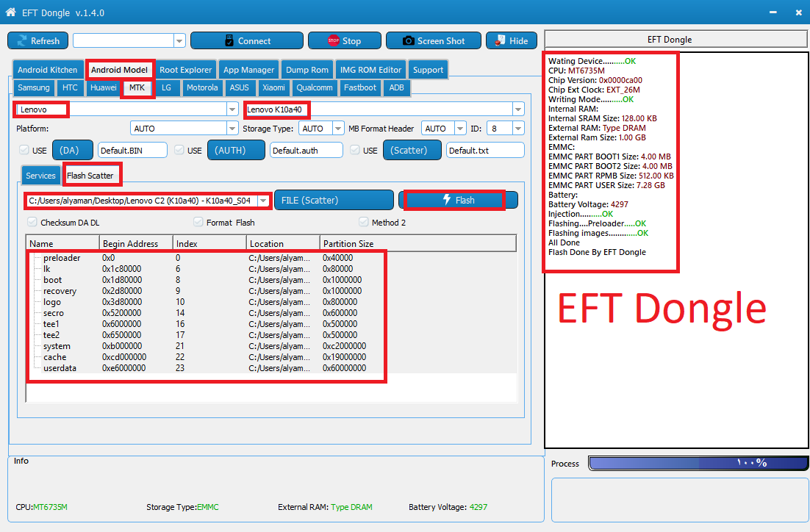Open the App Manager tab
Image resolution: width=810 pixels, height=532 pixels.
(248, 70)
